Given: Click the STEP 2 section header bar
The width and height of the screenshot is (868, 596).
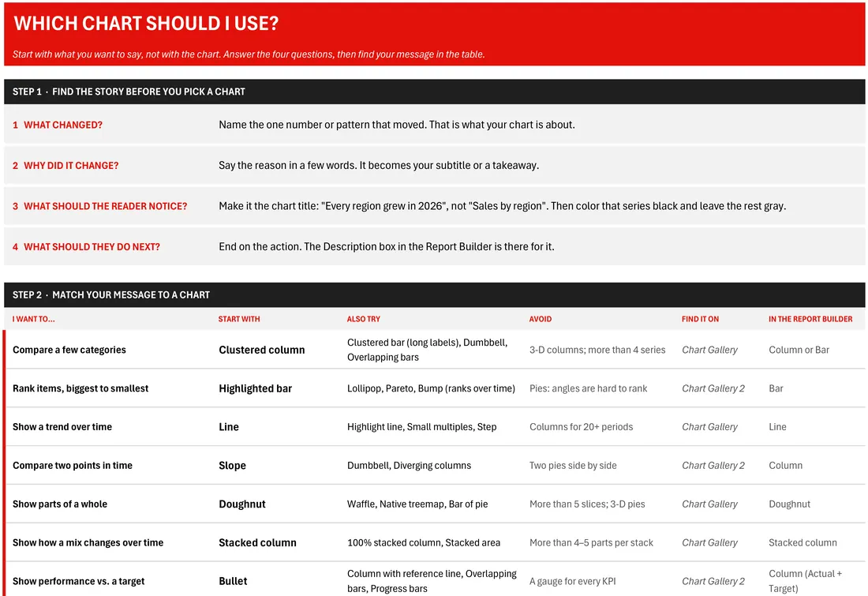Looking at the screenshot, I should [x=435, y=294].
